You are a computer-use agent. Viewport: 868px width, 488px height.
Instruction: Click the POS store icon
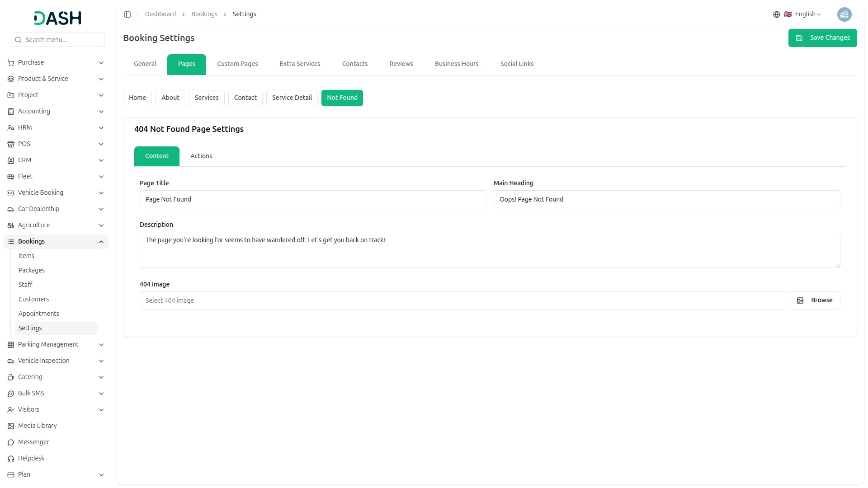(11, 144)
